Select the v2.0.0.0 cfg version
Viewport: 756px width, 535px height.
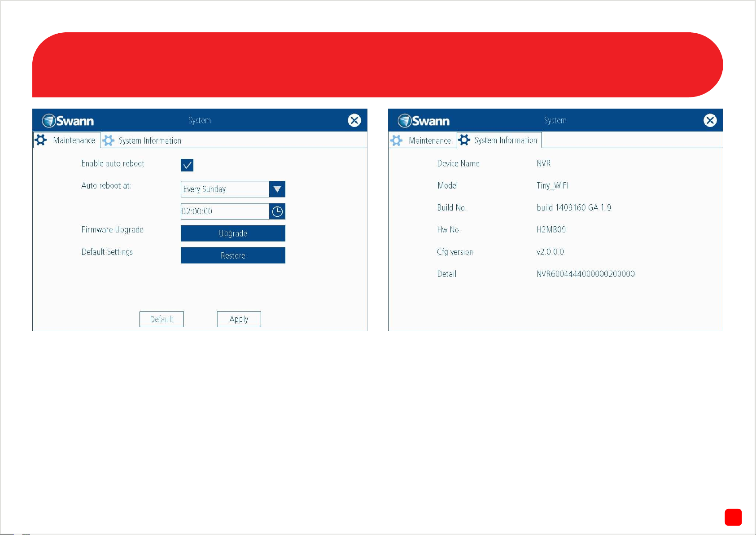[550, 252]
